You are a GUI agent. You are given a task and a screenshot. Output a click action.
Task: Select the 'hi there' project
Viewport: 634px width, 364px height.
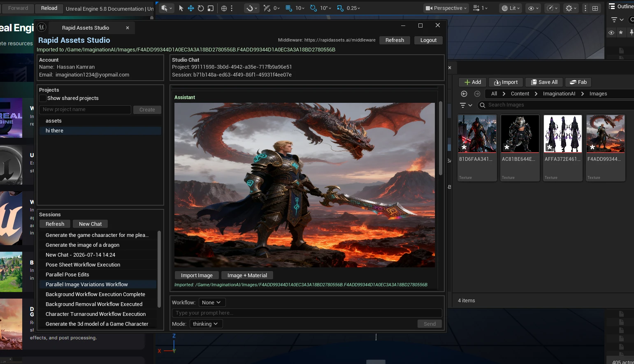pos(100,131)
